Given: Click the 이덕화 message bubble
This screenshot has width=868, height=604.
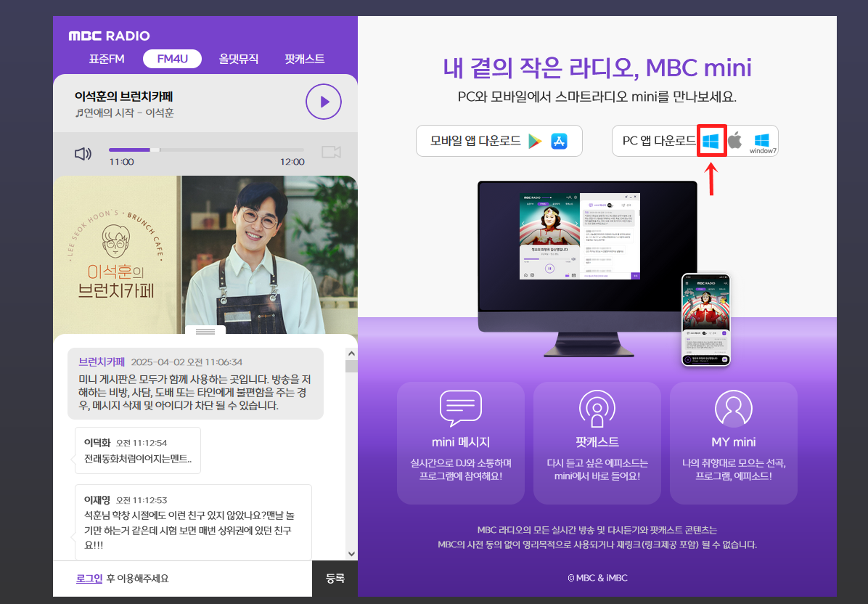Looking at the screenshot, I should (138, 451).
